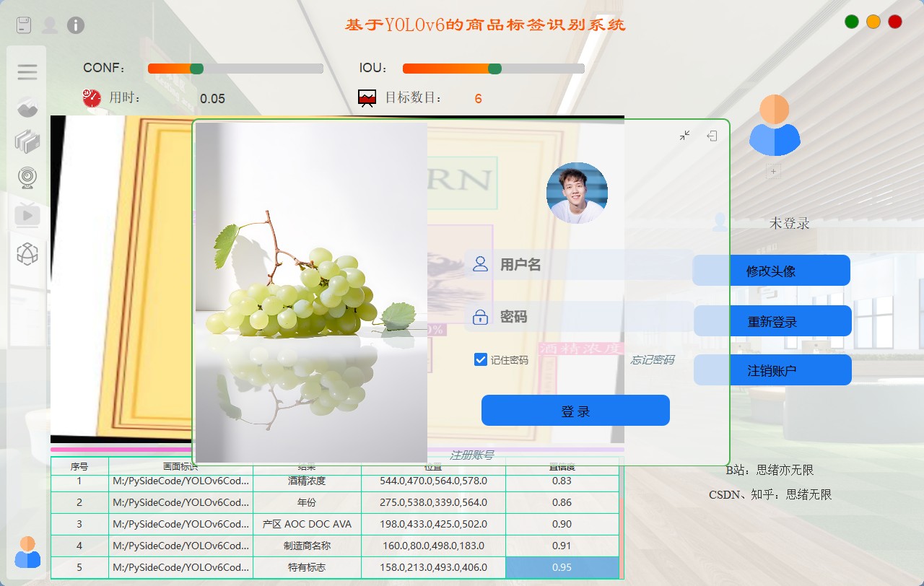Select the 年份 result cell
The width and height of the screenshot is (924, 586).
(307, 502)
